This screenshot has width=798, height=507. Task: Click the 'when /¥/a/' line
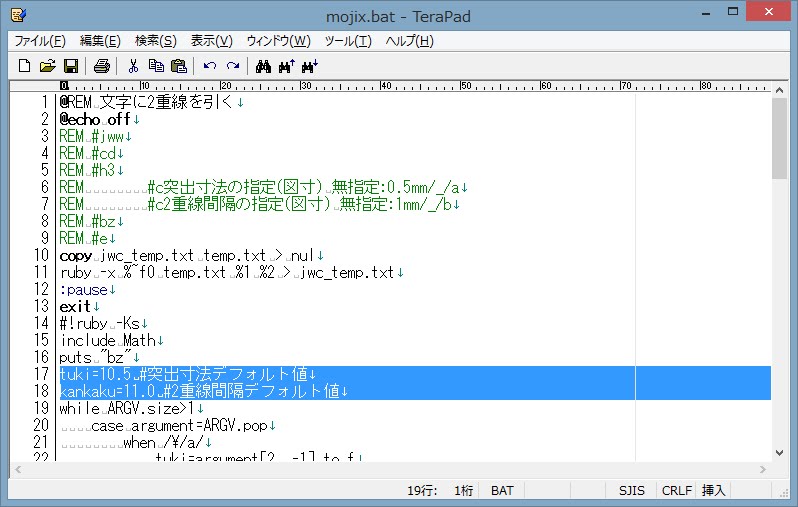coord(135,442)
